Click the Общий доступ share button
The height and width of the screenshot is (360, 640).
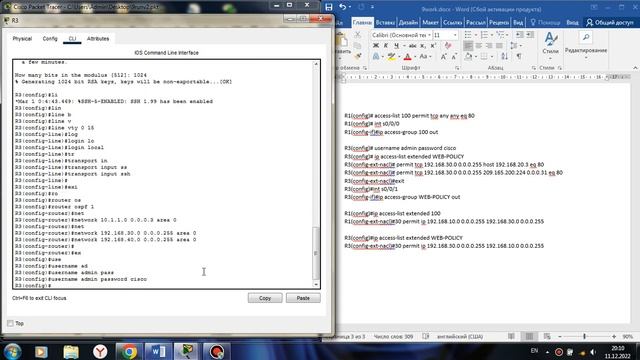(x=609, y=22)
